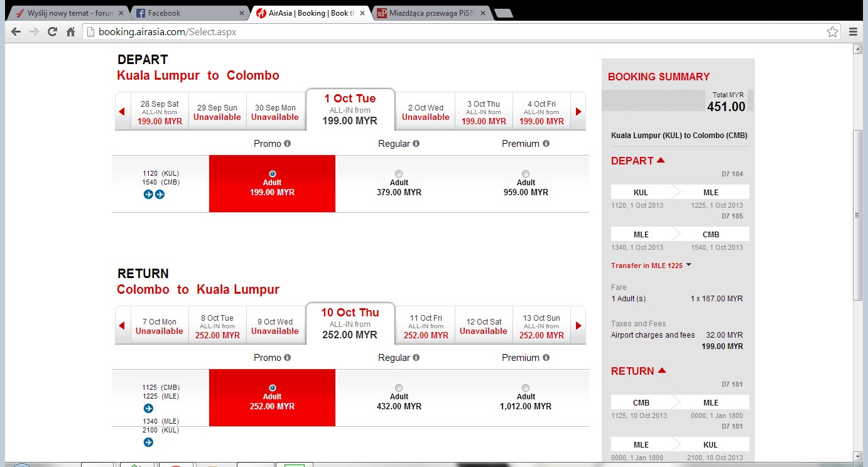The image size is (868, 467).
Task: Click the BOOKING SUMMARY heading
Action: coord(659,77)
